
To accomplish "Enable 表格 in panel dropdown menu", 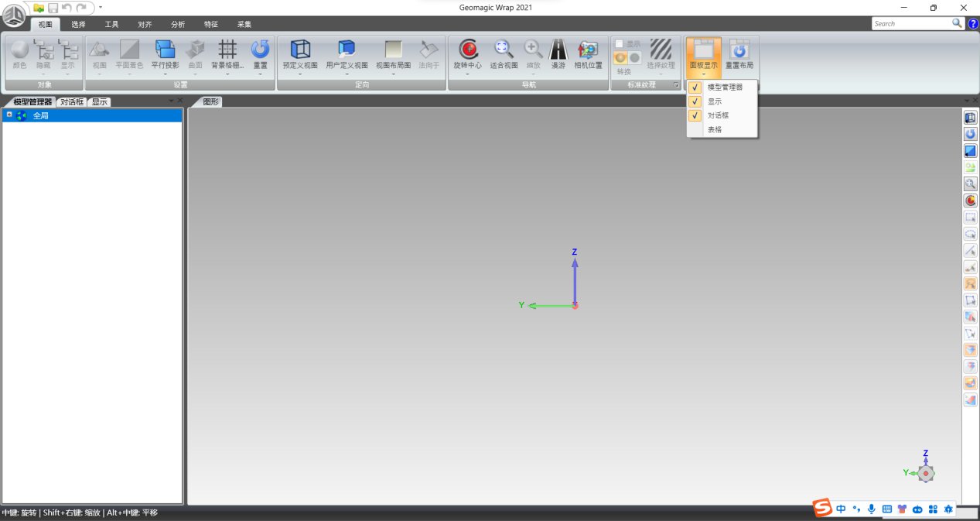I will [723, 129].
